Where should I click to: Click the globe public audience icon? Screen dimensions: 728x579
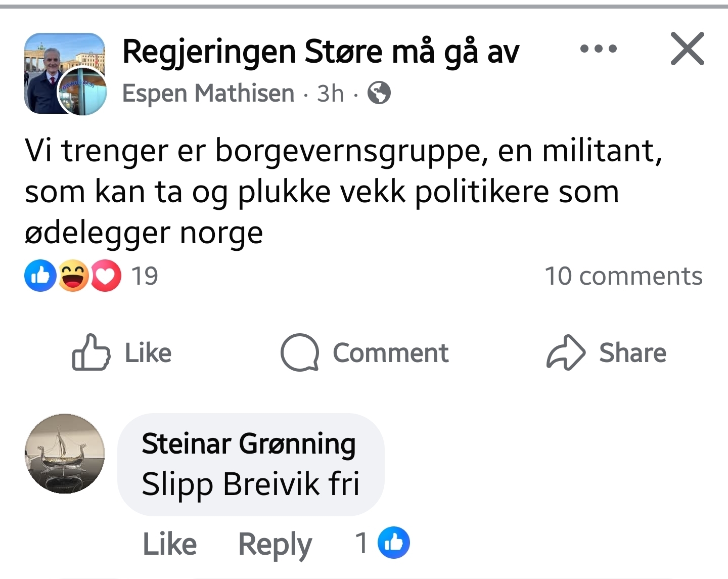pos(379,93)
